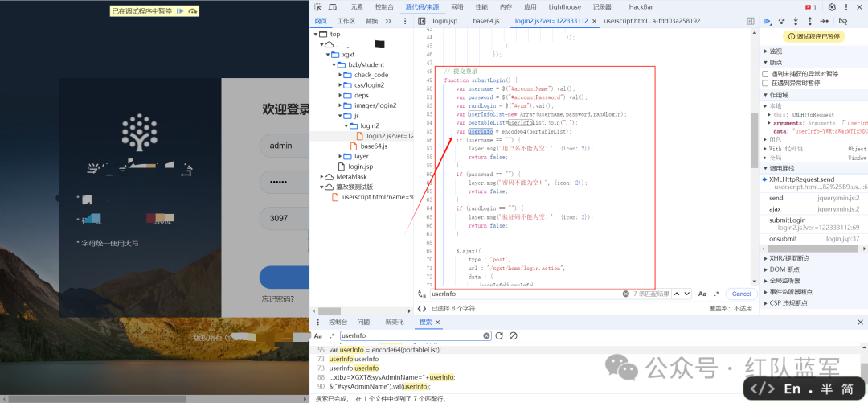The width and height of the screenshot is (868, 403).
Task: Select submitLogin frame in call stack
Action: click(x=787, y=220)
